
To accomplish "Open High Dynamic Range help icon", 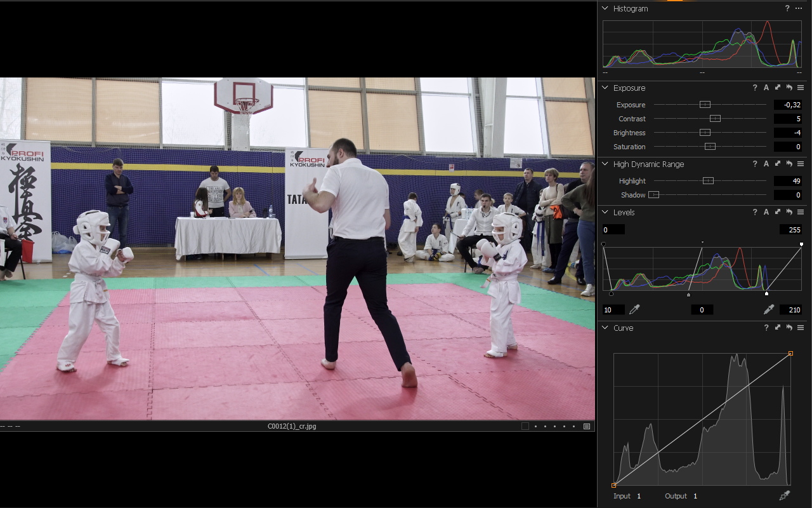I will pos(755,164).
